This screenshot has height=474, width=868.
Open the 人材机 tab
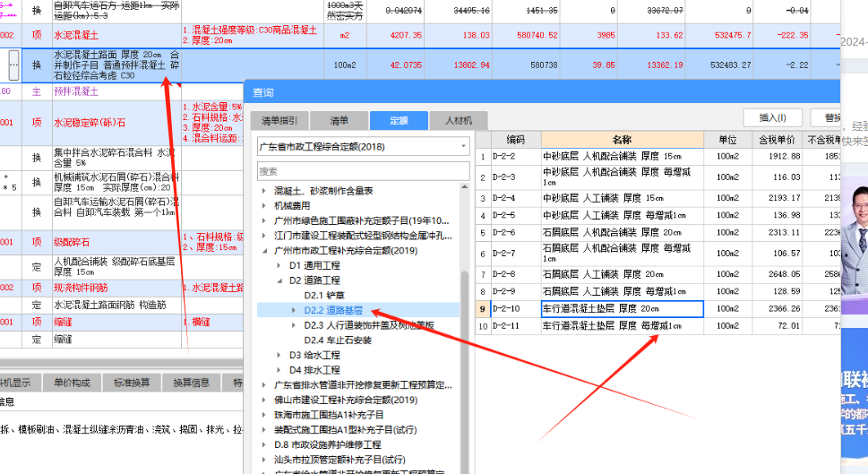coord(459,120)
